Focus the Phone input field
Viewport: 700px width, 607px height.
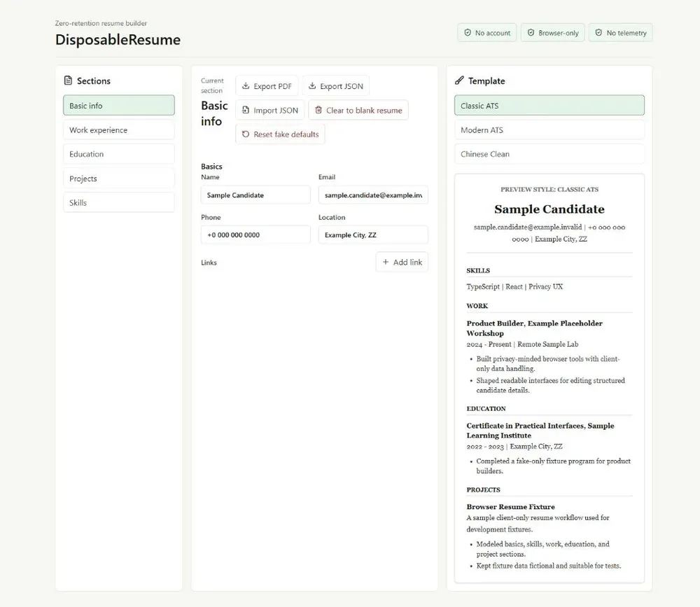[x=255, y=235]
